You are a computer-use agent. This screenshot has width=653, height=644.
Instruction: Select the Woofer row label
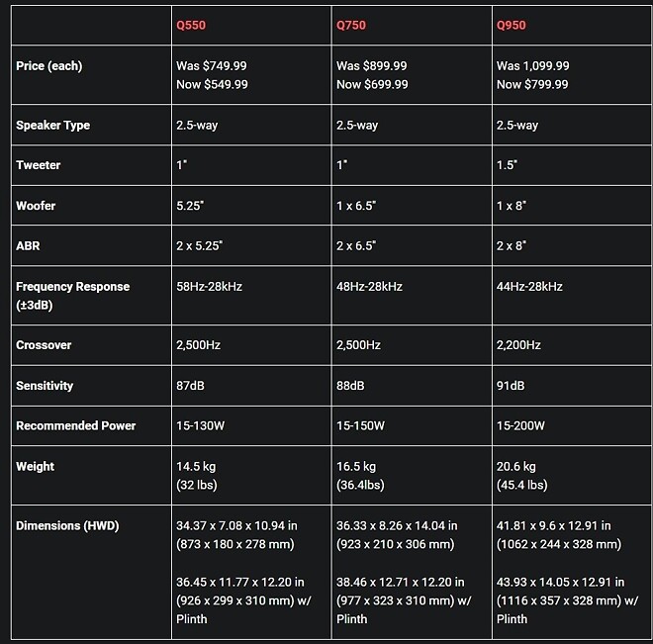(x=36, y=206)
